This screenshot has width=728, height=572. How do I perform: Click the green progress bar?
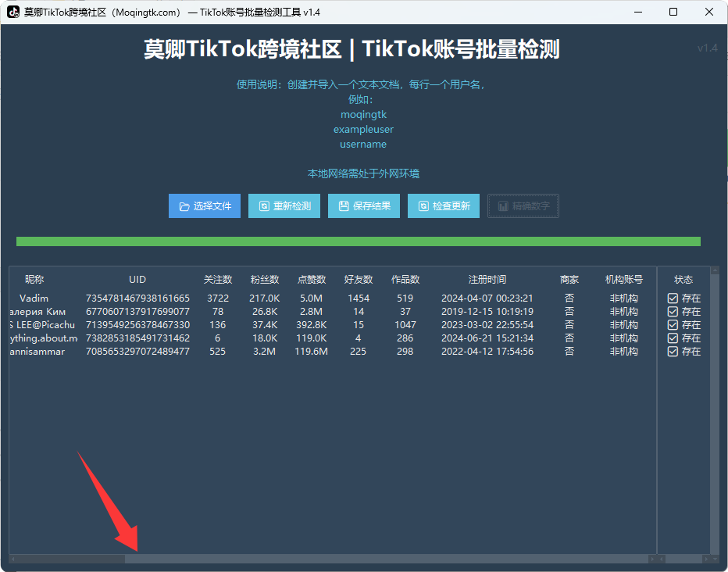pos(364,236)
